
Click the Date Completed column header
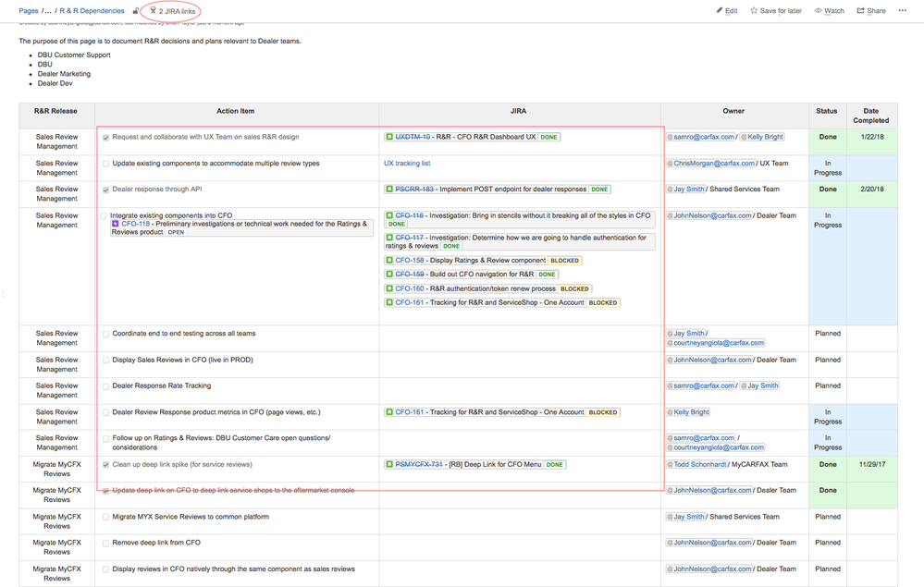871,116
